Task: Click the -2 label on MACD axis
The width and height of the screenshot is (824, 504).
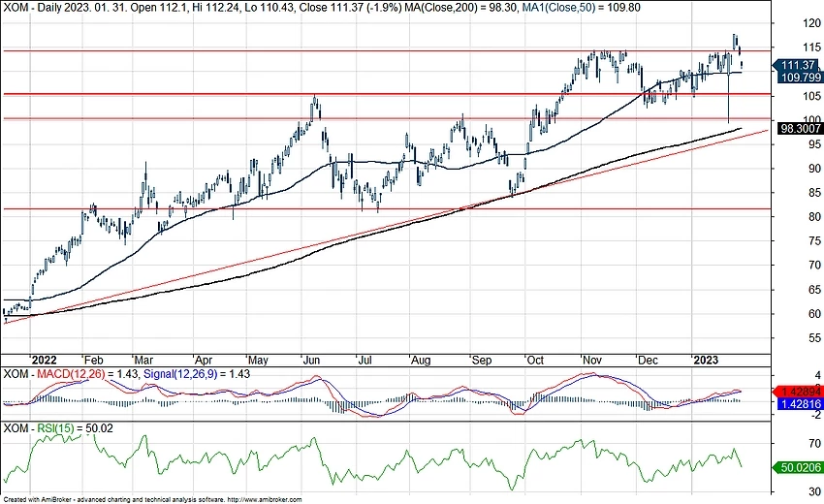Action: click(x=815, y=415)
